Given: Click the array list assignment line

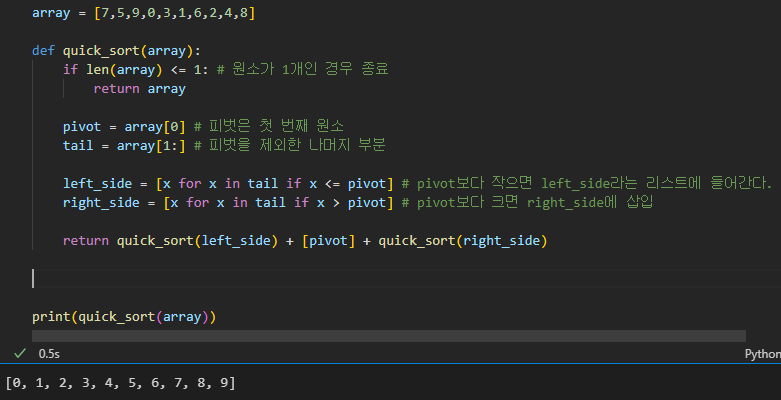Looking at the screenshot, I should tap(143, 13).
